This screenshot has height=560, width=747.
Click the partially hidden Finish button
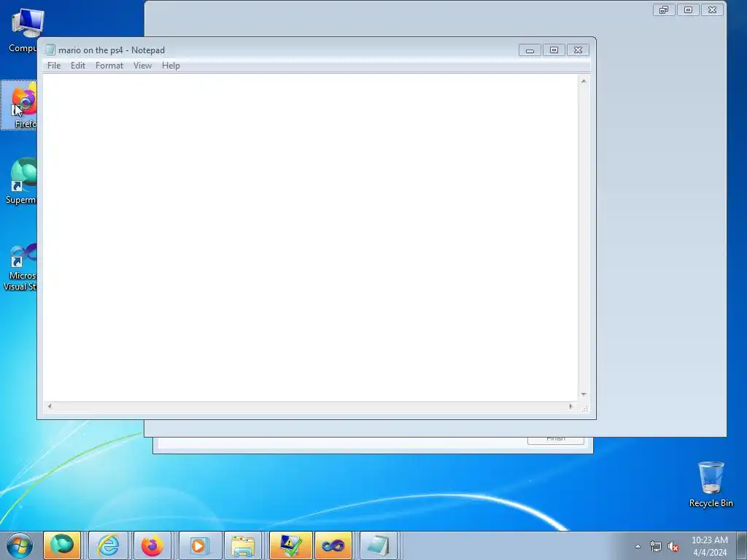(x=555, y=440)
